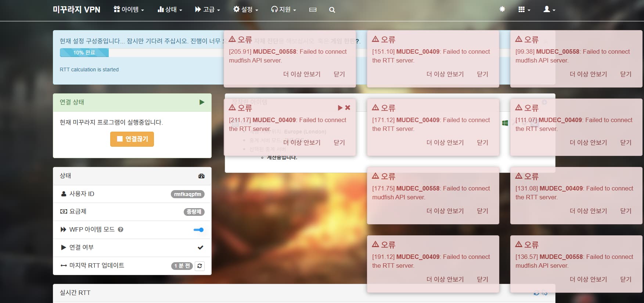Click 더 이상 안보기 on the [205.91] error
The image size is (644, 303).
[x=302, y=74]
